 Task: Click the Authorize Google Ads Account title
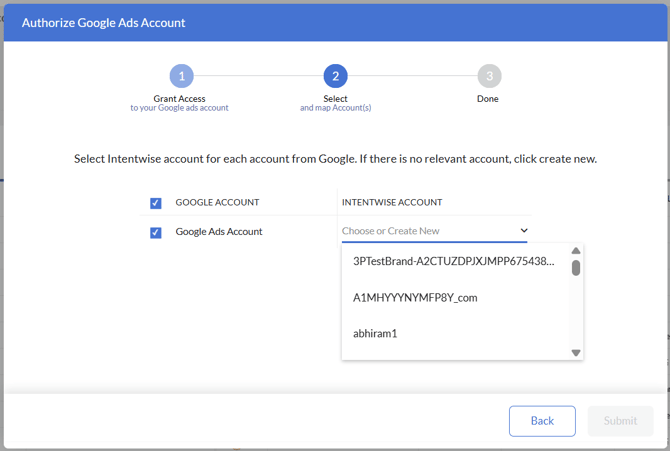[x=103, y=23]
